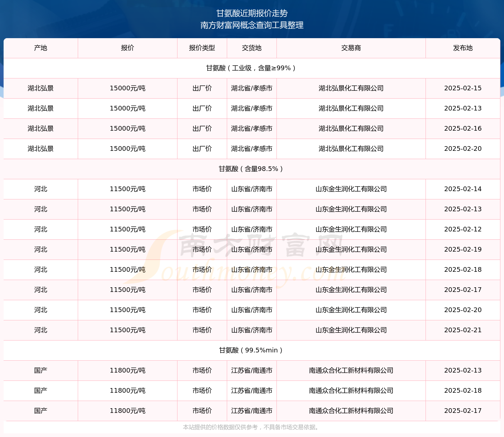The width and height of the screenshot is (504, 437).
Task: Click 山东金生润化工有限公司 in the 2025-02-21 row
Action: (x=351, y=330)
